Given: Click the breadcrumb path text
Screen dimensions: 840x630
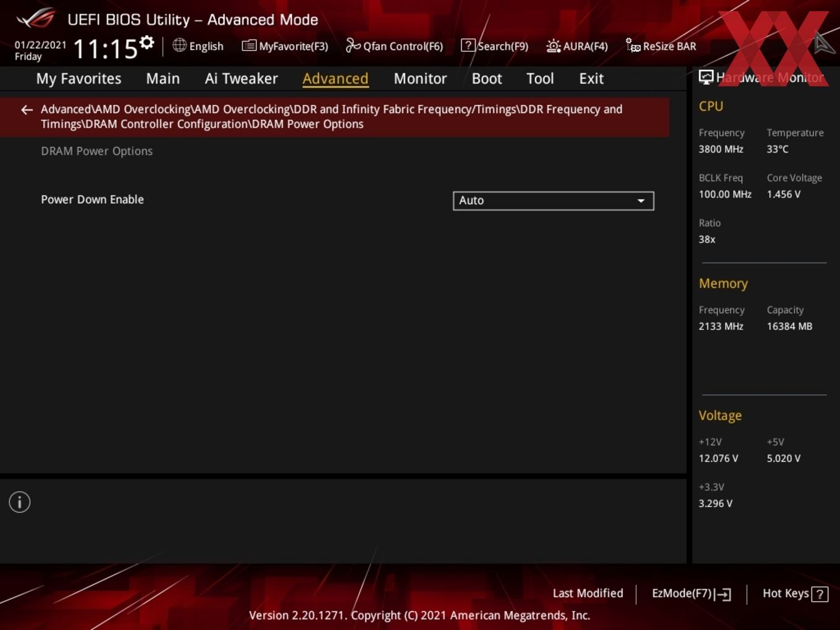Looking at the screenshot, I should tap(332, 116).
